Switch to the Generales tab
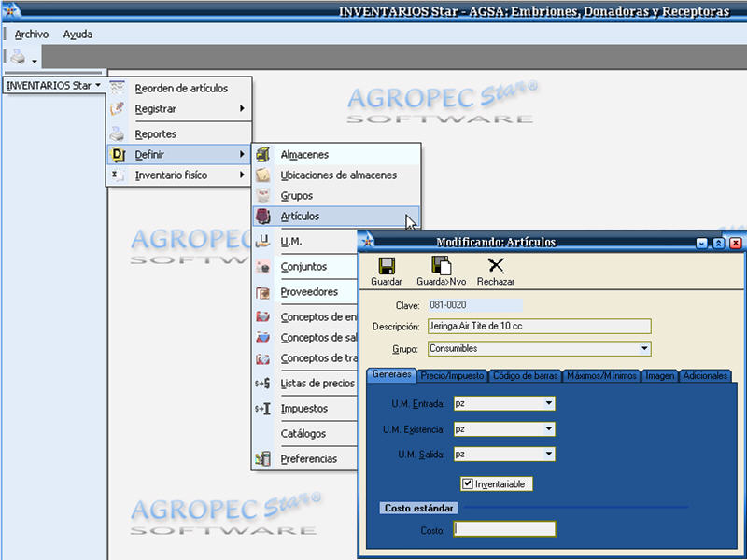The image size is (747, 560). pos(391,375)
